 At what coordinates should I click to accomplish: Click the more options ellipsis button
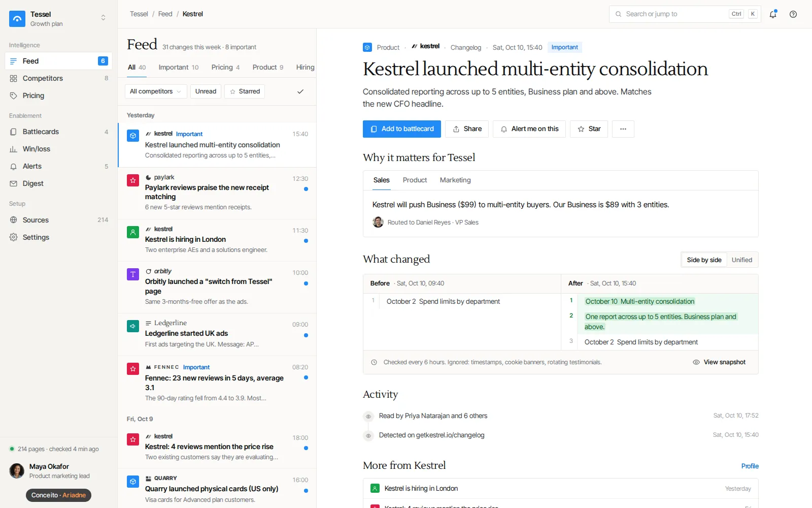[623, 129]
